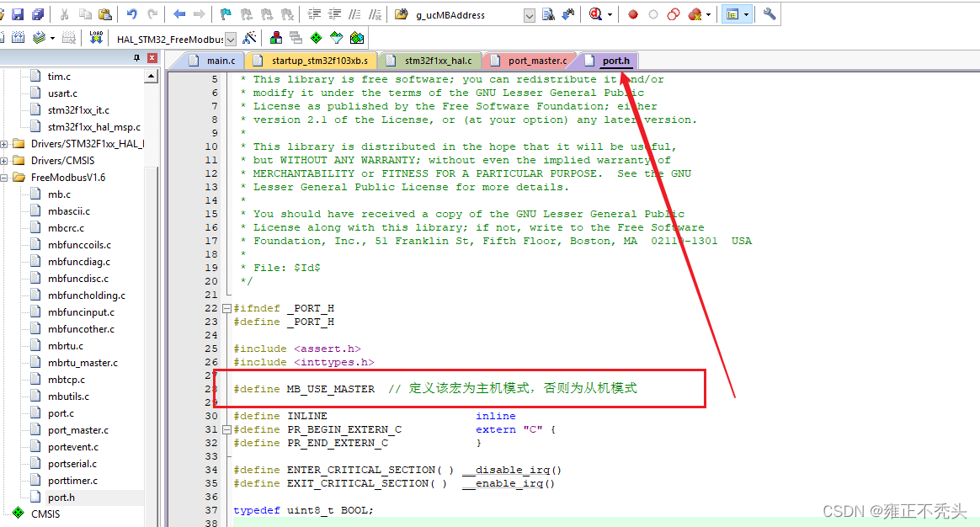The height and width of the screenshot is (527, 980).
Task: Open the Pack Installer icon
Action: click(x=357, y=38)
